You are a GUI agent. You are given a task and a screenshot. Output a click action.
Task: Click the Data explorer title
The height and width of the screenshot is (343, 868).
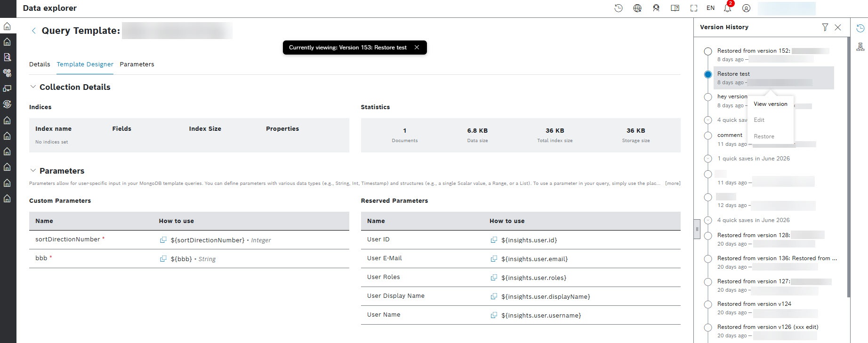(x=50, y=8)
